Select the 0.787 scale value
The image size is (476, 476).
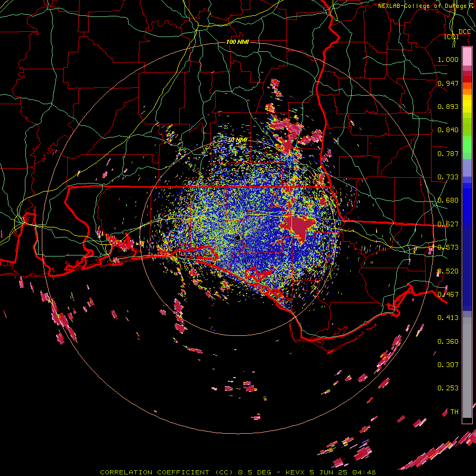[448, 153]
